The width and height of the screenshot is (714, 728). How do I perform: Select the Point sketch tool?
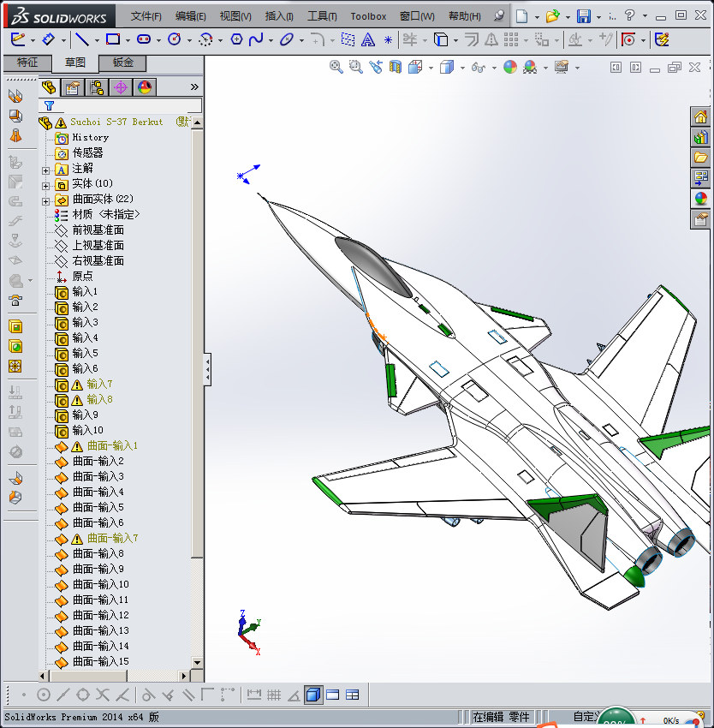coord(388,40)
